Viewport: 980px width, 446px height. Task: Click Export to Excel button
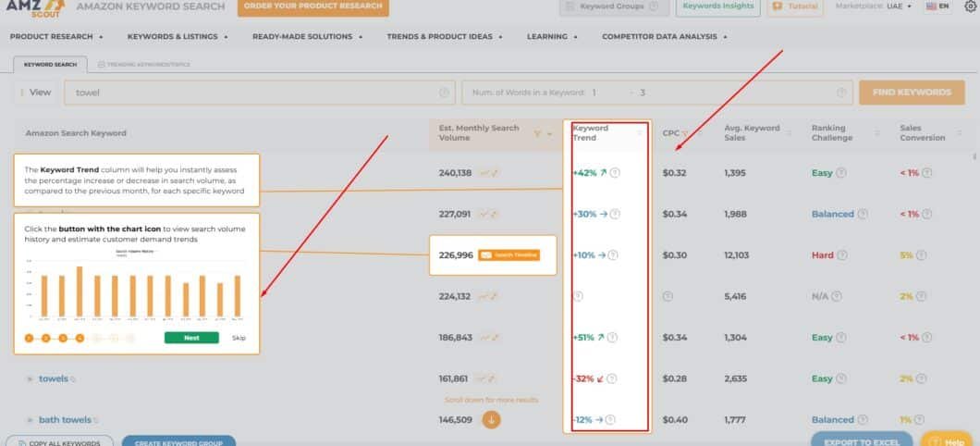[862, 440]
